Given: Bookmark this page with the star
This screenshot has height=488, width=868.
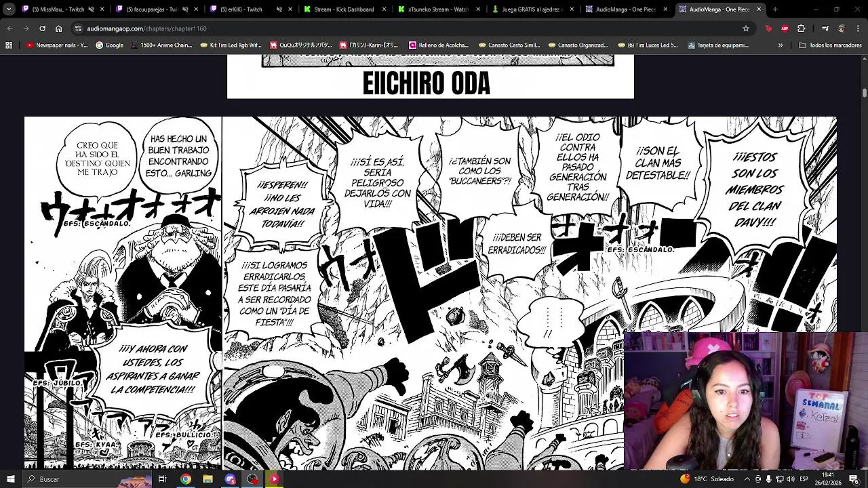Looking at the screenshot, I should pos(746,28).
